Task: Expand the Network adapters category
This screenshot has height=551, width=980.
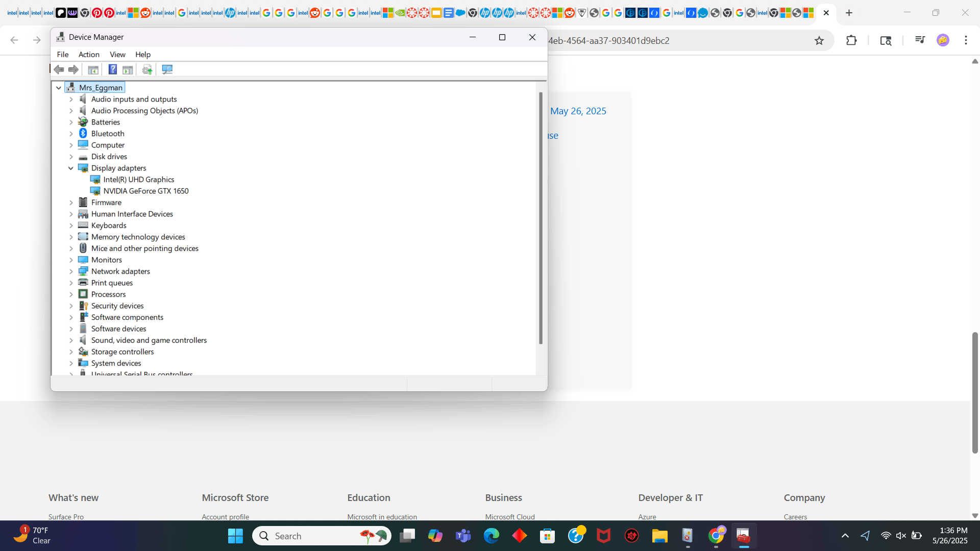Action: [71, 271]
